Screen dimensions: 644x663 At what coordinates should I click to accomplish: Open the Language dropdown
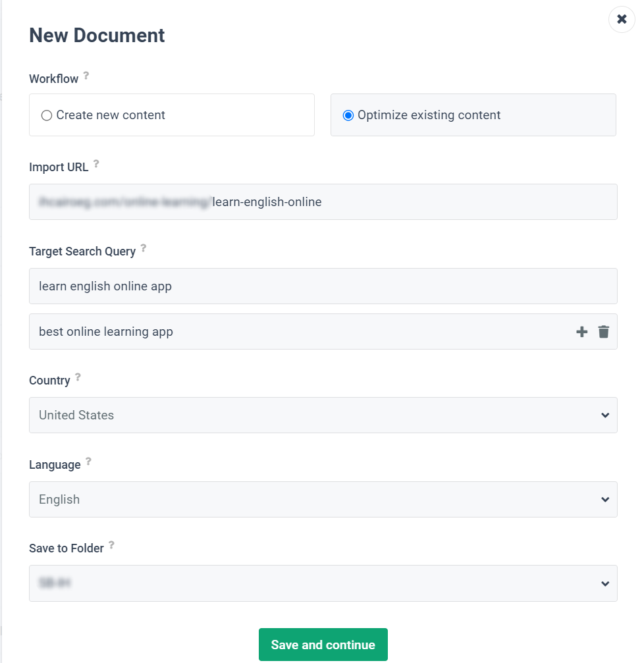point(604,499)
